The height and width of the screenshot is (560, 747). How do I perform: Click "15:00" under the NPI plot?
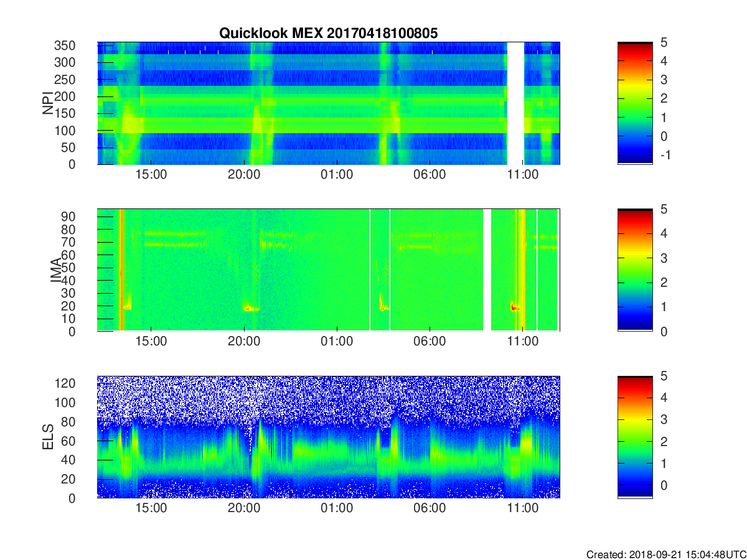click(x=151, y=175)
